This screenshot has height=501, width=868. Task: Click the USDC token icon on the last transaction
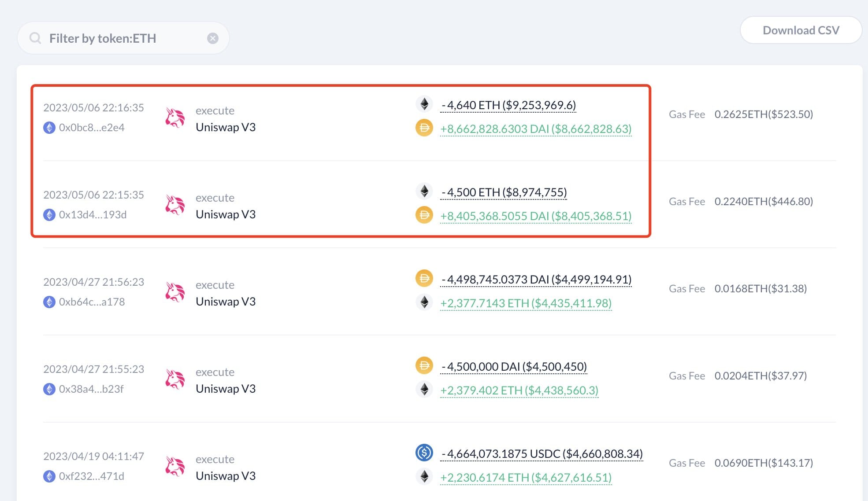[424, 453]
